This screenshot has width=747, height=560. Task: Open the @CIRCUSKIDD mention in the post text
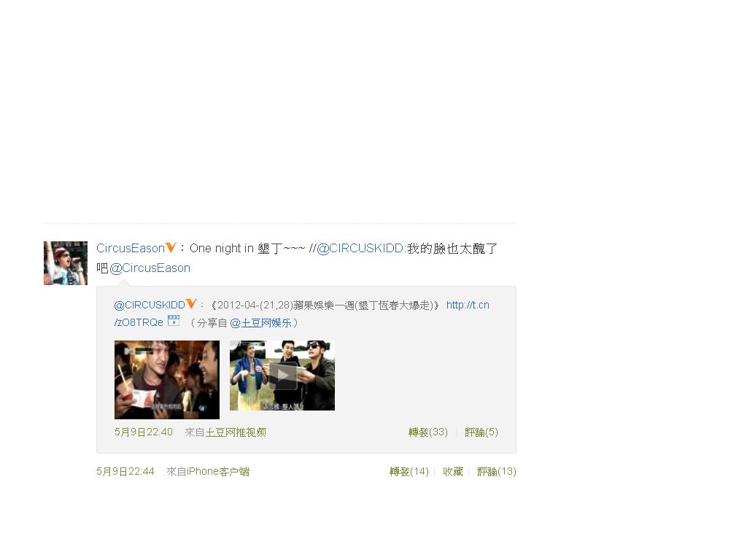360,248
